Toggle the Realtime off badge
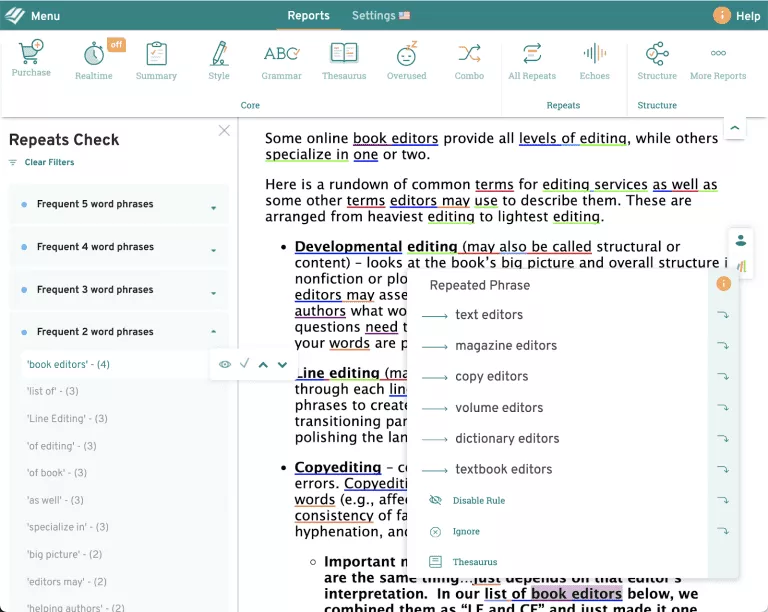768x612 pixels. pos(116,45)
